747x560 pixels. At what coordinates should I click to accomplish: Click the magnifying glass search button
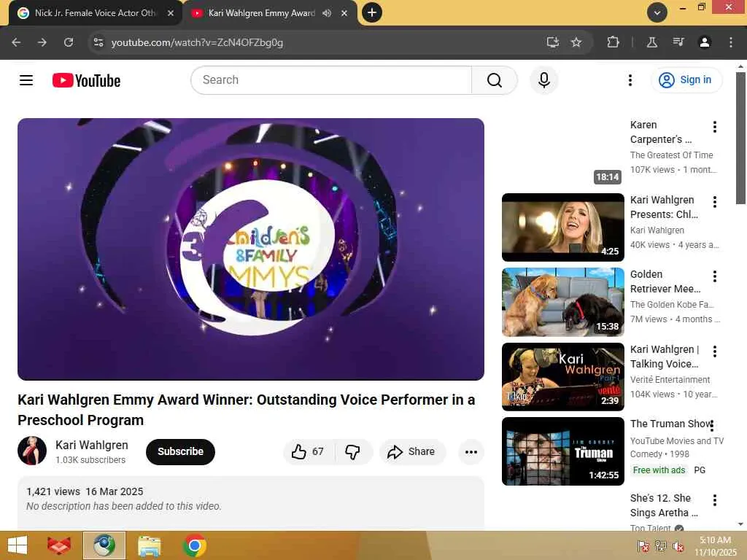[495, 80]
